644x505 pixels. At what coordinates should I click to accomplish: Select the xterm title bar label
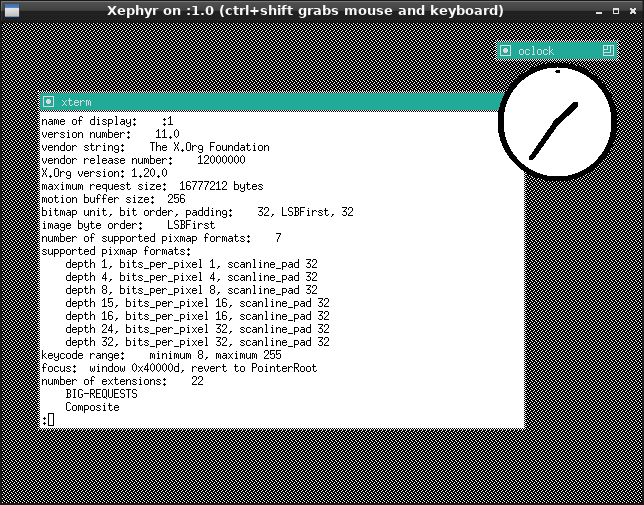click(76, 102)
